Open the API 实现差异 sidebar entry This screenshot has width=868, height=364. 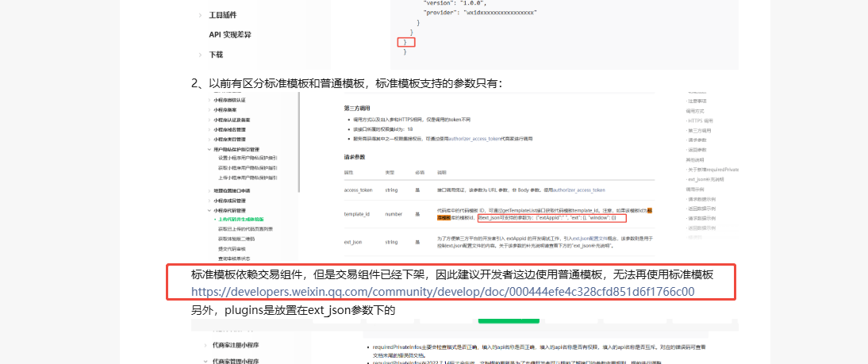tap(230, 34)
